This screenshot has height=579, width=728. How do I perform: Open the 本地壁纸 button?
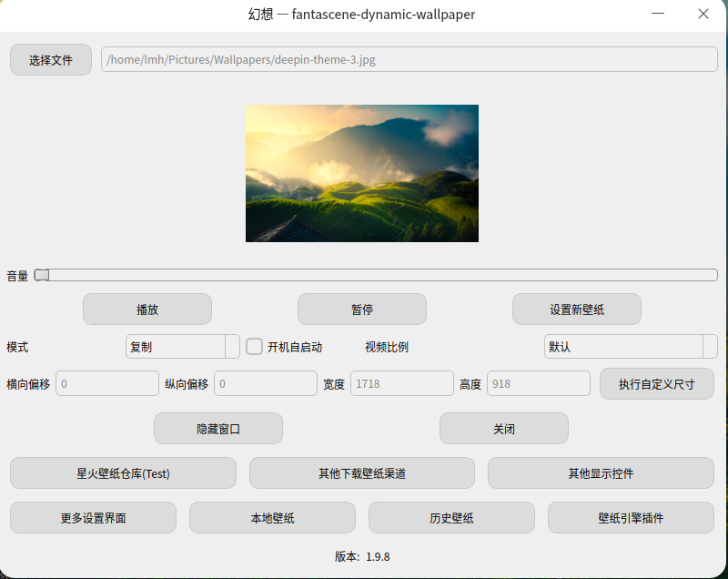click(x=272, y=518)
